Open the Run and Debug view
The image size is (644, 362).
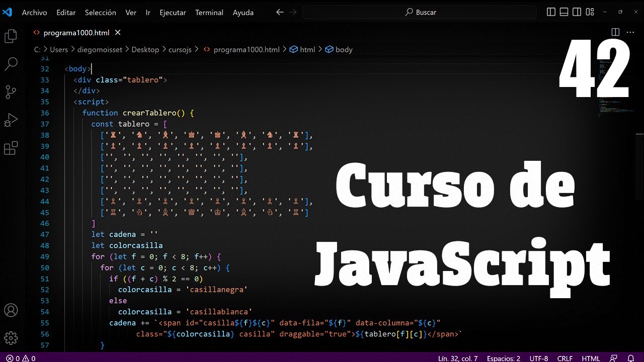(x=11, y=121)
